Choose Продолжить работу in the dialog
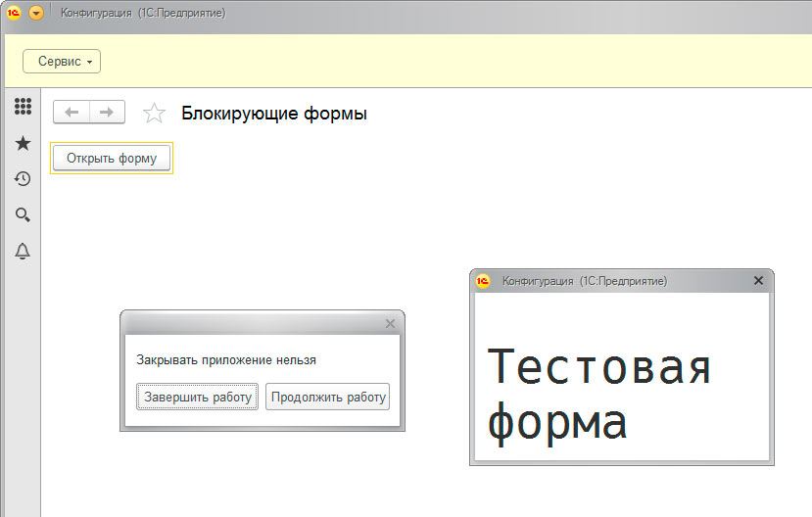The image size is (812, 517). tap(328, 397)
